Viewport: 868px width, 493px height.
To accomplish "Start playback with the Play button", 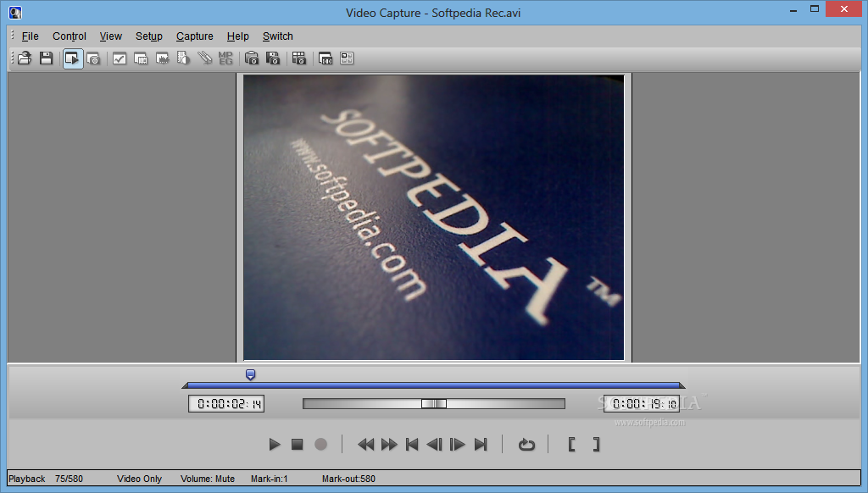I will [x=274, y=445].
